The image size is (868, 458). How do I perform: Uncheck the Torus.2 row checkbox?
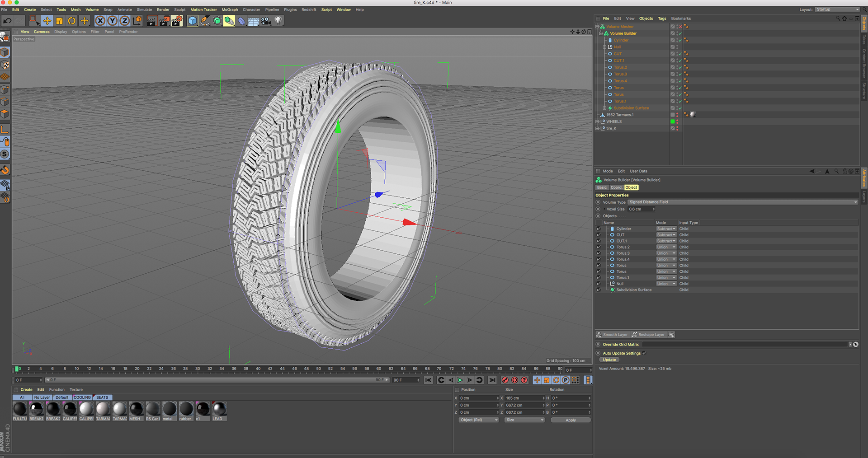(599, 247)
